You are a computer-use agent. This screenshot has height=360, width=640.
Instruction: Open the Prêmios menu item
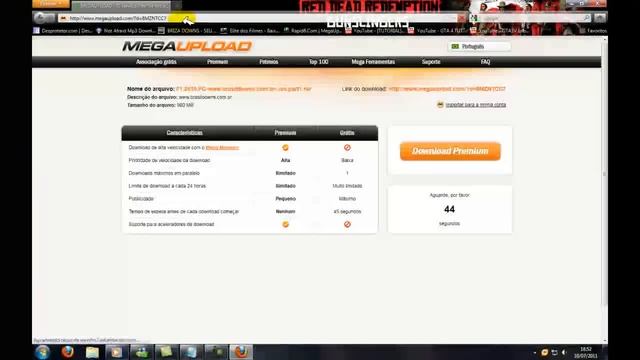pyautogui.click(x=269, y=62)
